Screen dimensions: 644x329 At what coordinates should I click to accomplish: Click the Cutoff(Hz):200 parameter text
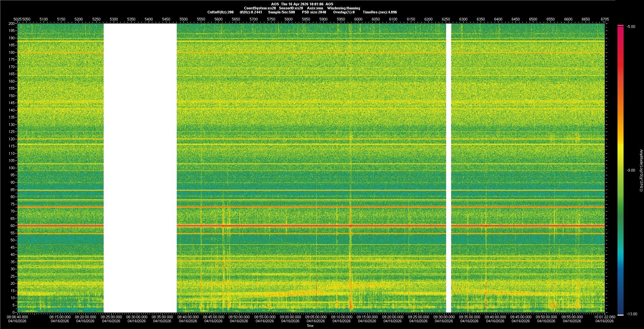coord(220,12)
